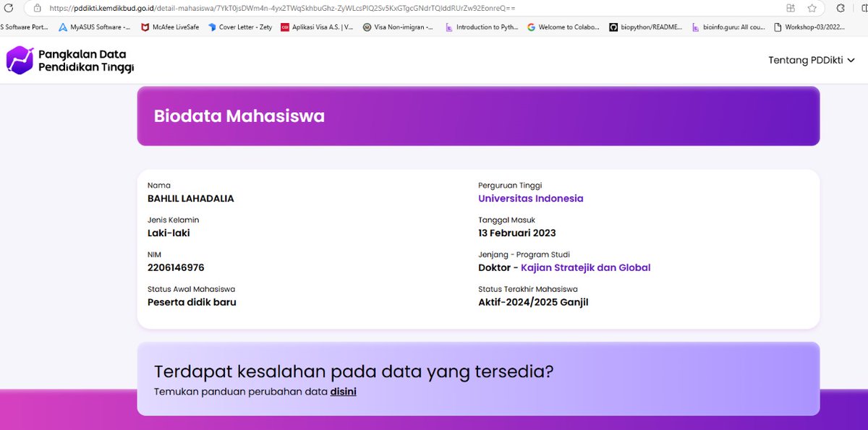
Task: Open the Visa Non-imigran bookmark icon
Action: pyautogui.click(x=367, y=27)
